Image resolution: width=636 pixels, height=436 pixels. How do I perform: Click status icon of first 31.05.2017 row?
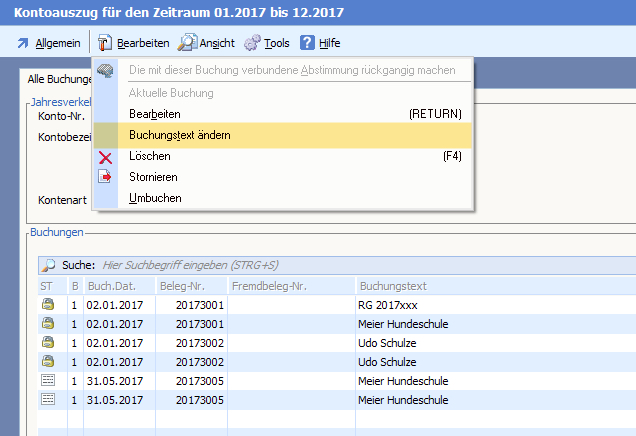[x=47, y=381]
